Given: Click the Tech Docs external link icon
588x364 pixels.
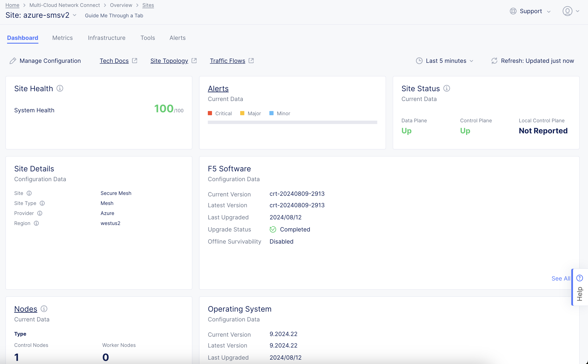Looking at the screenshot, I should pyautogui.click(x=134, y=61).
